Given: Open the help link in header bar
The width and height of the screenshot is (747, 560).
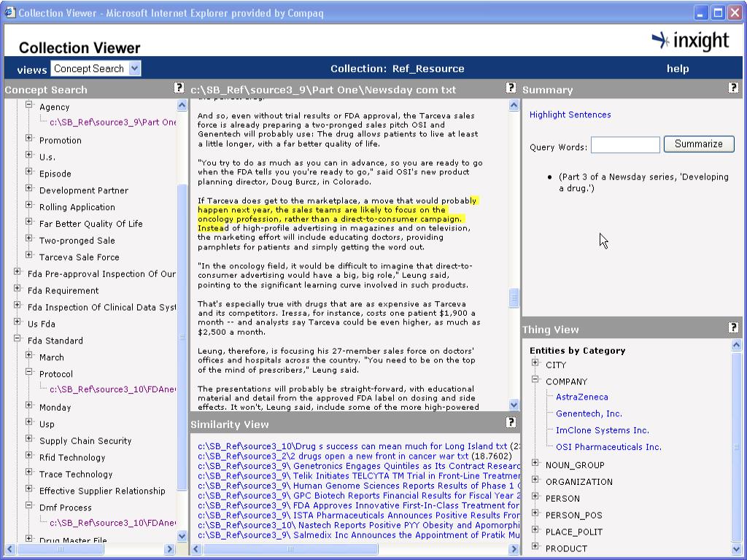Looking at the screenshot, I should [678, 69].
